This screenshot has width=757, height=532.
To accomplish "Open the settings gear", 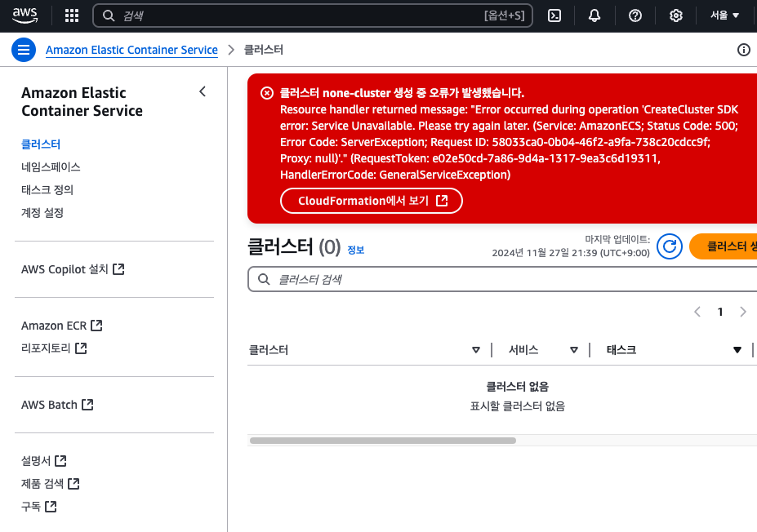I will tap(675, 16).
